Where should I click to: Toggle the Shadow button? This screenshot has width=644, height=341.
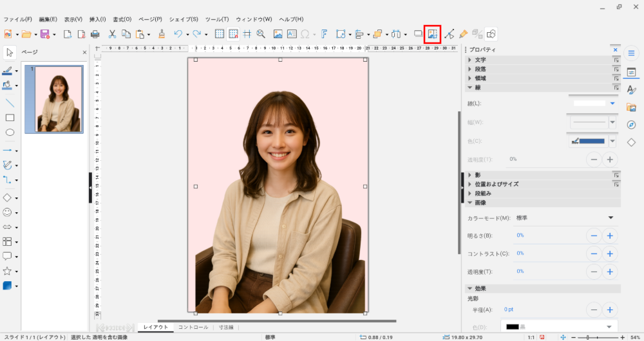[x=418, y=34]
